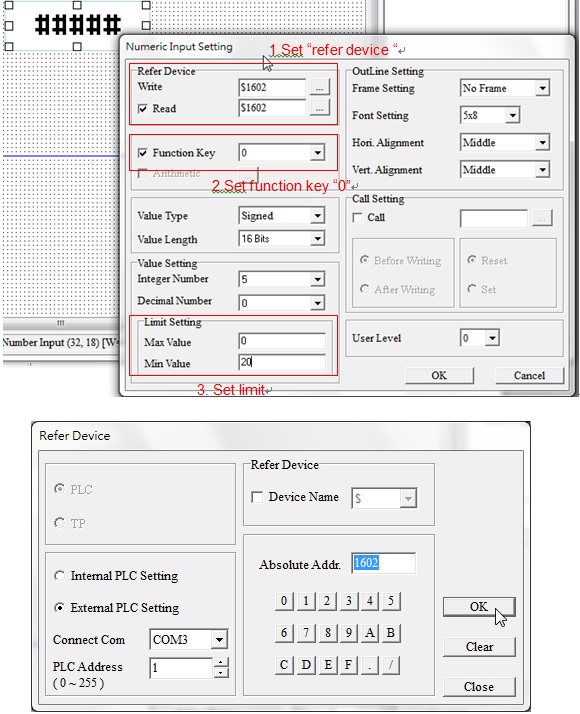Click keypad hex B button
Image resolution: width=580 pixels, height=714 pixels.
(x=391, y=633)
